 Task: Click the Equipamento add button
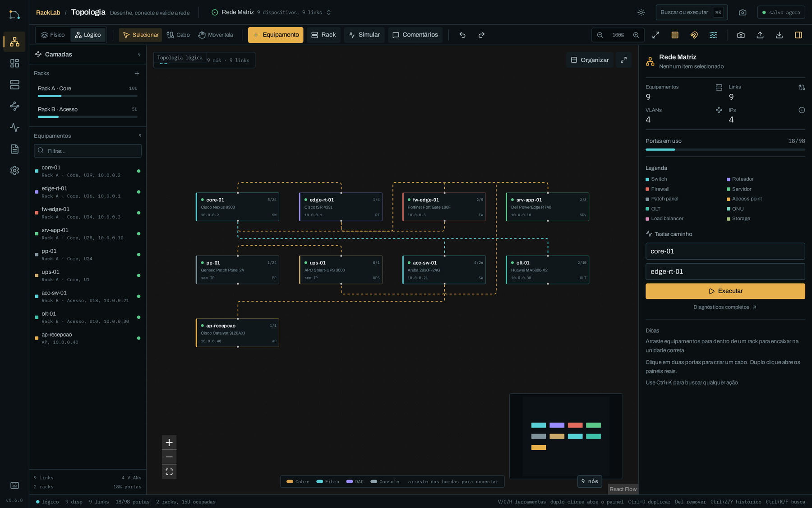point(276,35)
